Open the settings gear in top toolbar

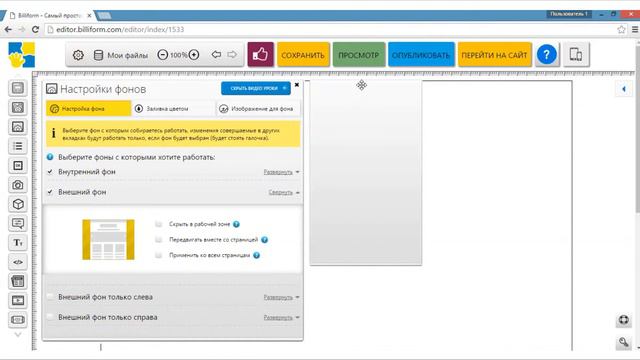tap(78, 55)
